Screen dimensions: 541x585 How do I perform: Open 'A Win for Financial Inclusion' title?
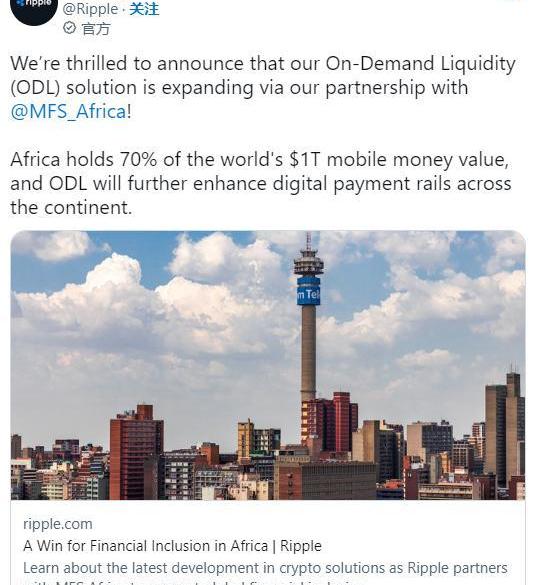pos(172,546)
